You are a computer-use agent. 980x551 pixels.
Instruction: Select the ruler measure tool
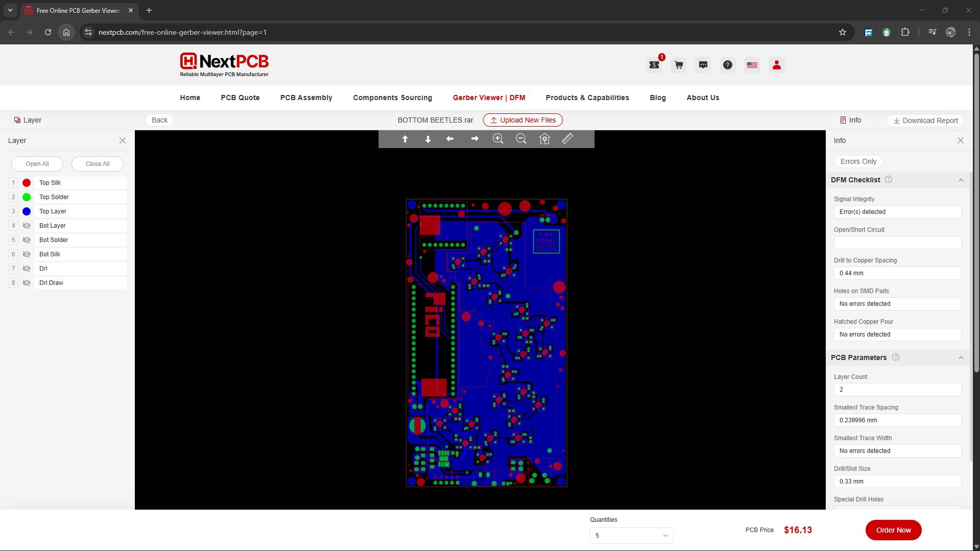click(567, 139)
